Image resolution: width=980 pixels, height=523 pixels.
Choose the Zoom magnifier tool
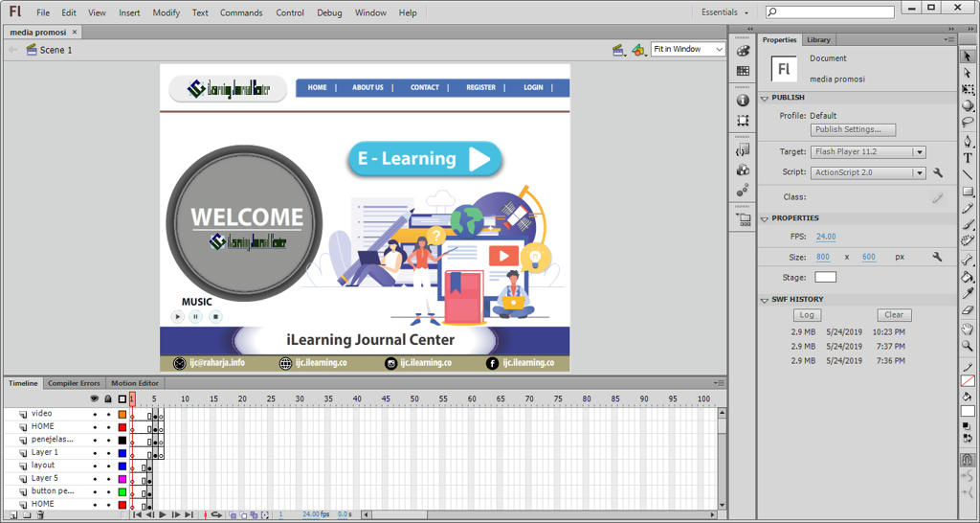click(968, 345)
